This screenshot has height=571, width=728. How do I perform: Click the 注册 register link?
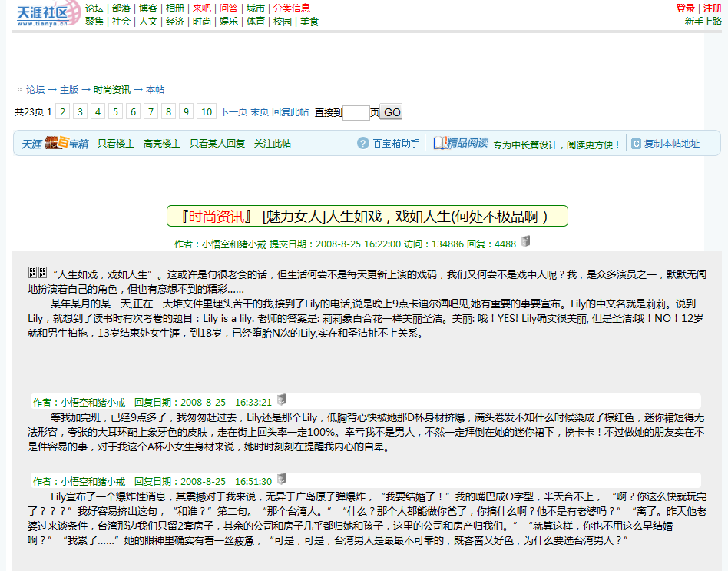pyautogui.click(x=712, y=8)
